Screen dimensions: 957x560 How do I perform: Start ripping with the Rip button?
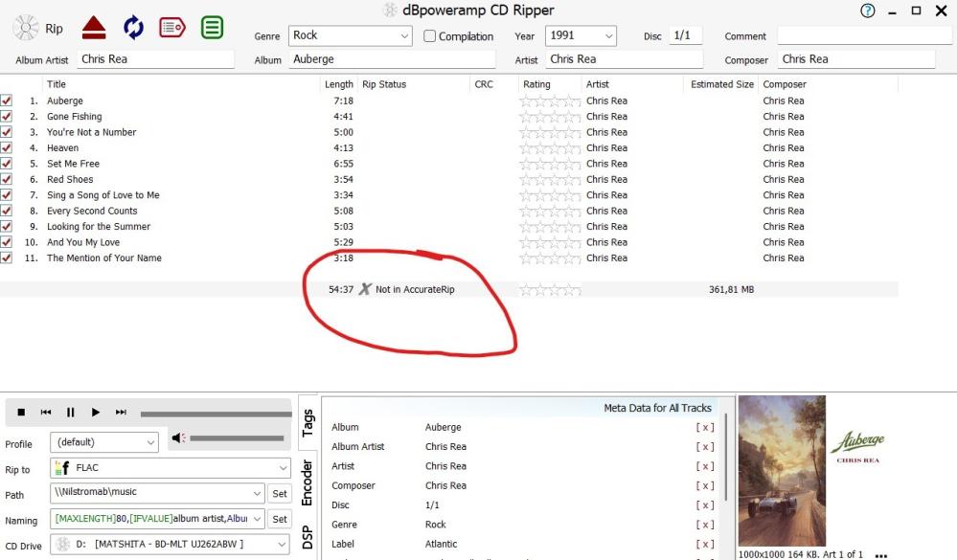[38, 28]
